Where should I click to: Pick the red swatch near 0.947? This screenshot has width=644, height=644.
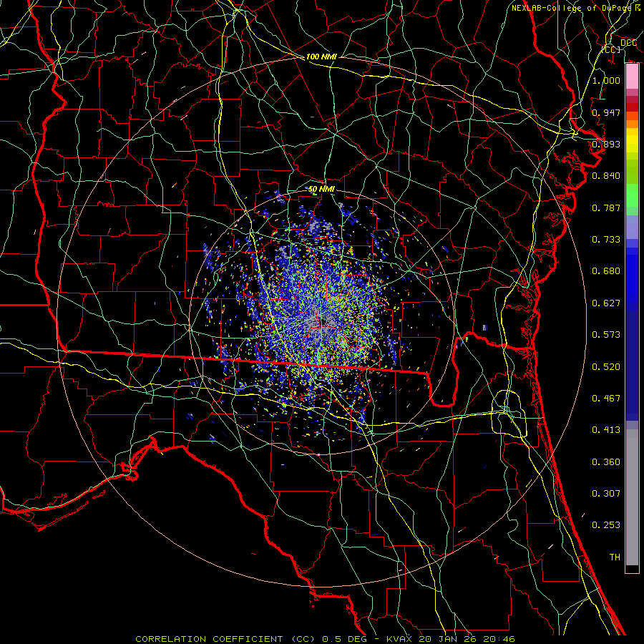632,107
